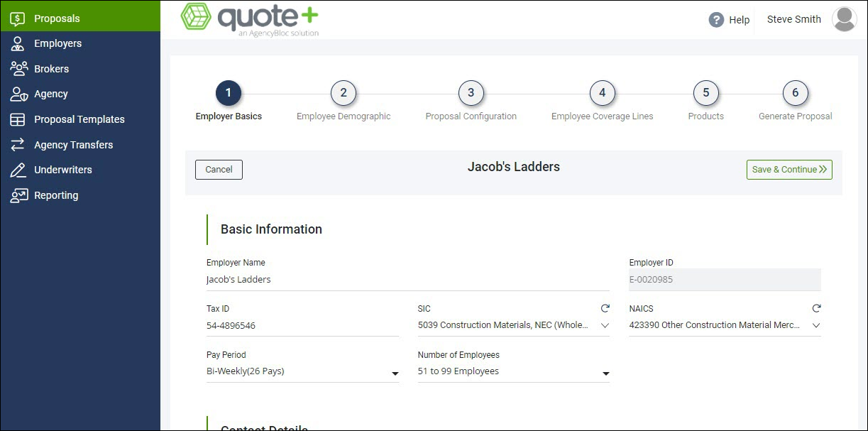Expand the Number of Employees dropdown
Image resolution: width=868 pixels, height=431 pixels.
coord(605,373)
